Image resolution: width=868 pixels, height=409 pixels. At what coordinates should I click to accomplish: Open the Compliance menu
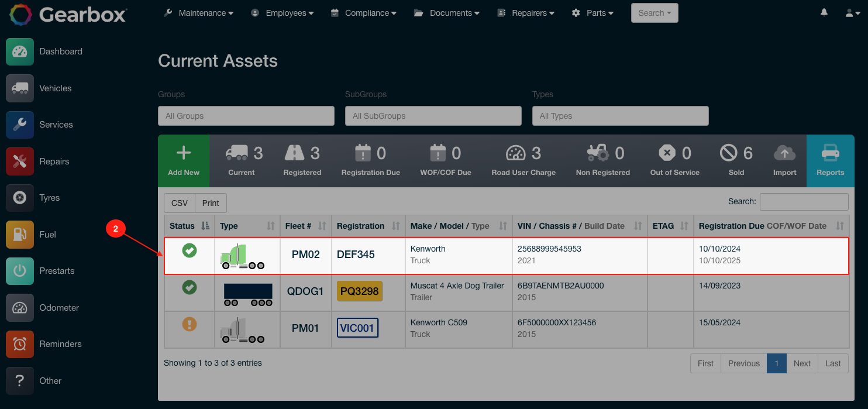coord(368,12)
